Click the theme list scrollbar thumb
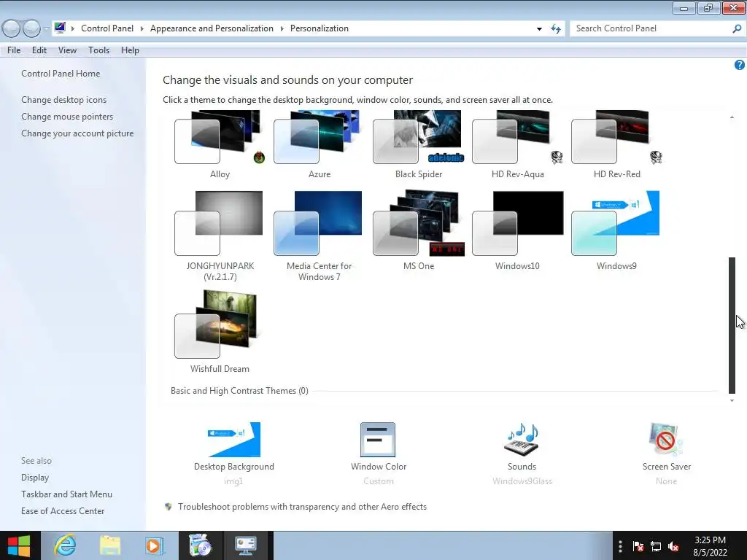 (732, 325)
